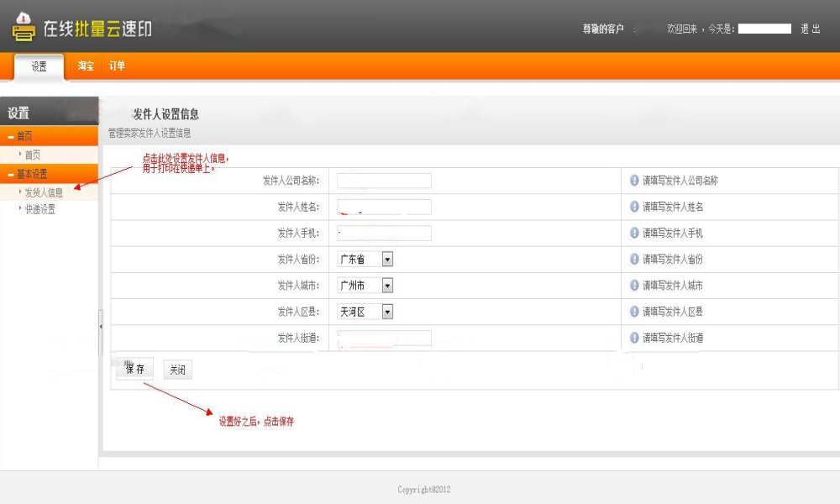The height and width of the screenshot is (504, 840).
Task: Click info icon beside 请填写发件人城市
Action: coord(634,286)
